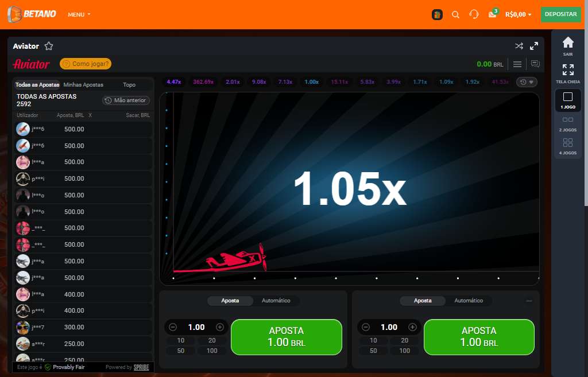
Task: Click the expand fullscreen arrows icon
Action: click(534, 46)
